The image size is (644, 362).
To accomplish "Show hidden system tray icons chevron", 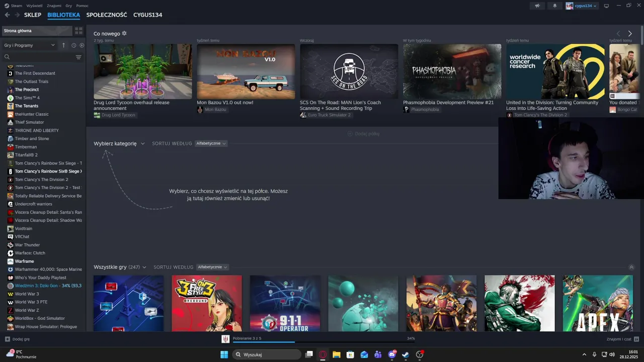I will [x=584, y=354].
